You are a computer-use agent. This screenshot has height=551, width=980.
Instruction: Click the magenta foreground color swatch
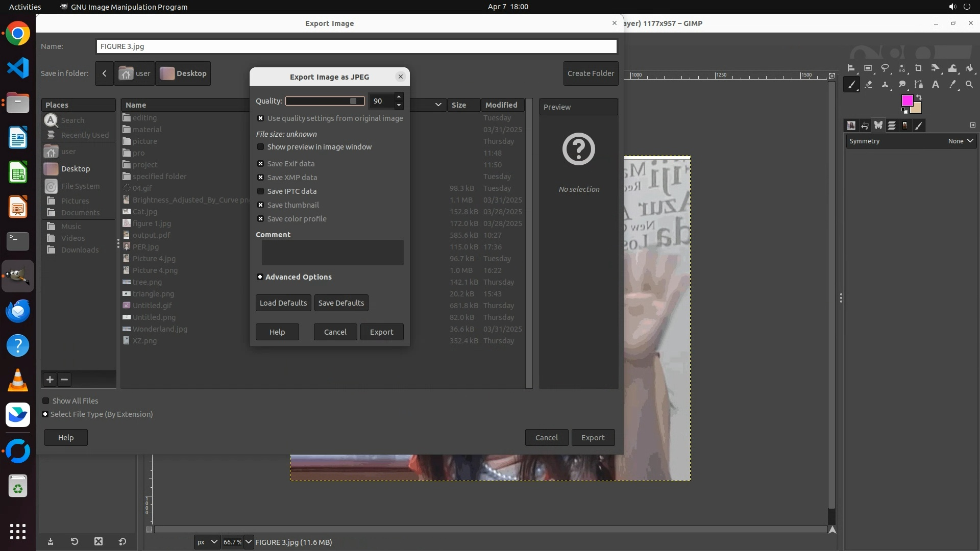click(906, 101)
